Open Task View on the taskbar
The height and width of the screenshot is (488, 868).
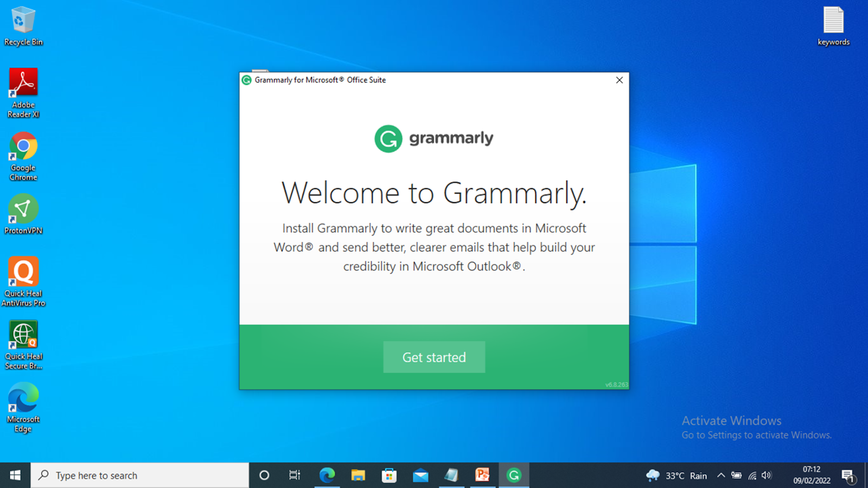[x=295, y=476]
